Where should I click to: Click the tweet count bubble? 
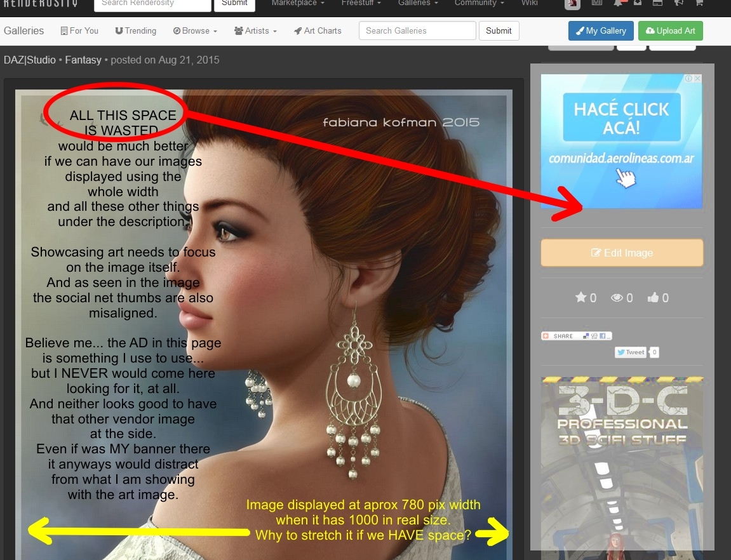click(654, 352)
